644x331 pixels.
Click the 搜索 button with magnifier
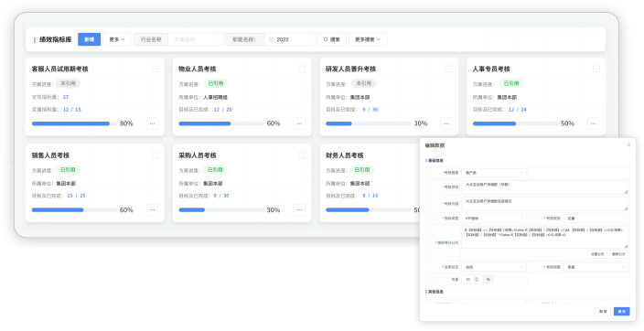click(331, 39)
